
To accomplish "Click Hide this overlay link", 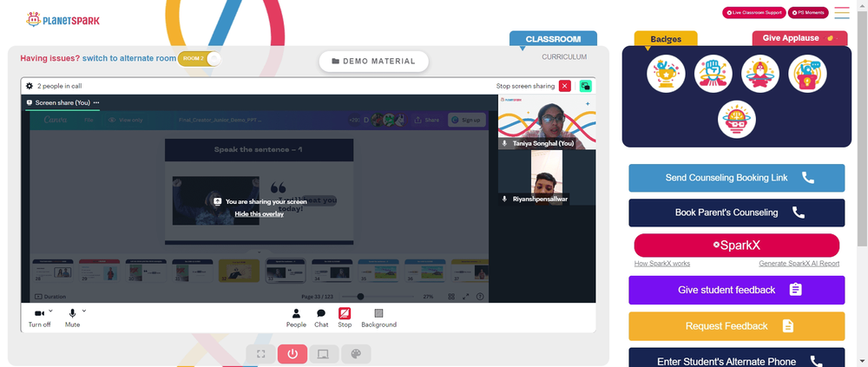I will pyautogui.click(x=259, y=213).
